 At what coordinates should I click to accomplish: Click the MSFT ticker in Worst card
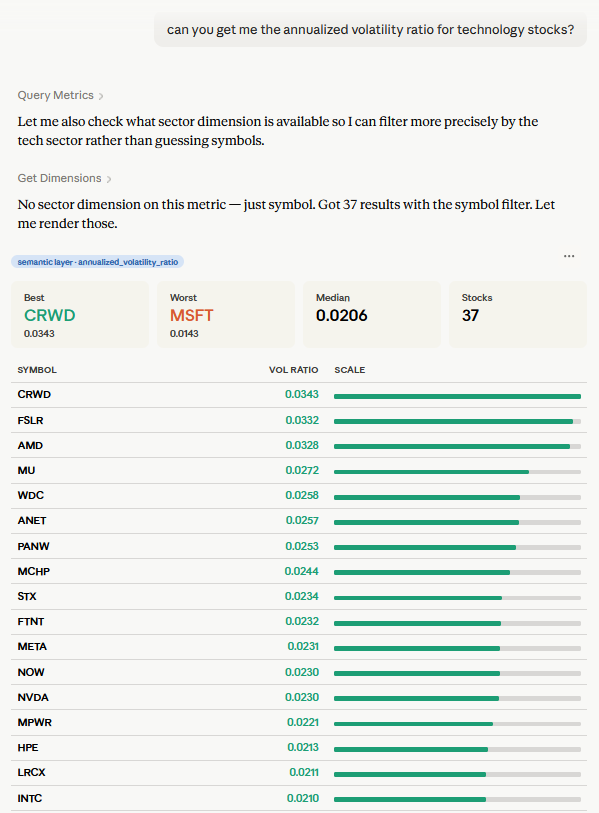pyautogui.click(x=192, y=315)
